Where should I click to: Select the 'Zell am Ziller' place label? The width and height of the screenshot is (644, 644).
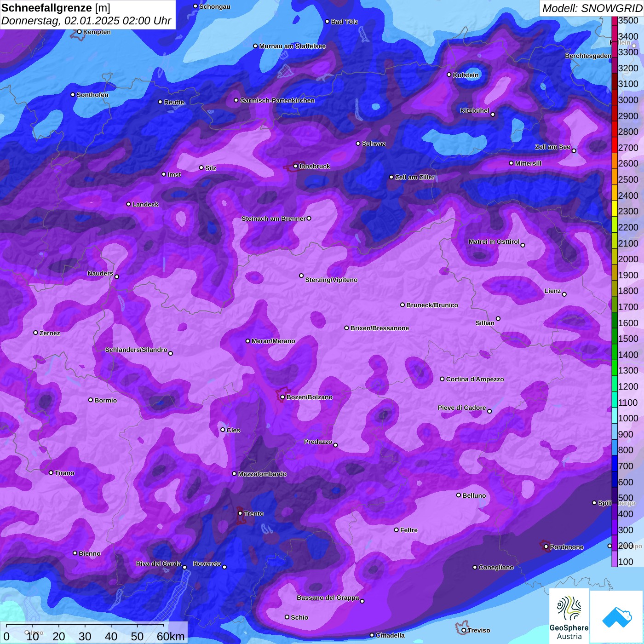pos(414,177)
